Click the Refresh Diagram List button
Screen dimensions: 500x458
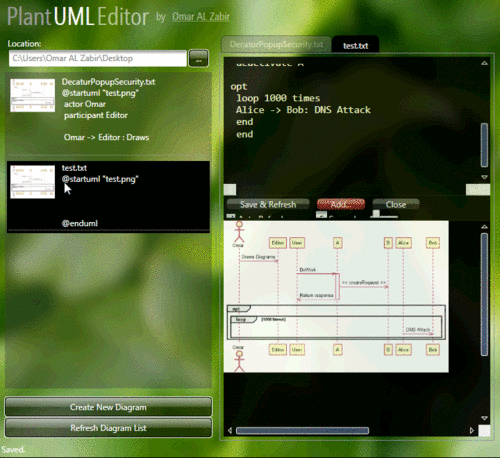coord(108,428)
